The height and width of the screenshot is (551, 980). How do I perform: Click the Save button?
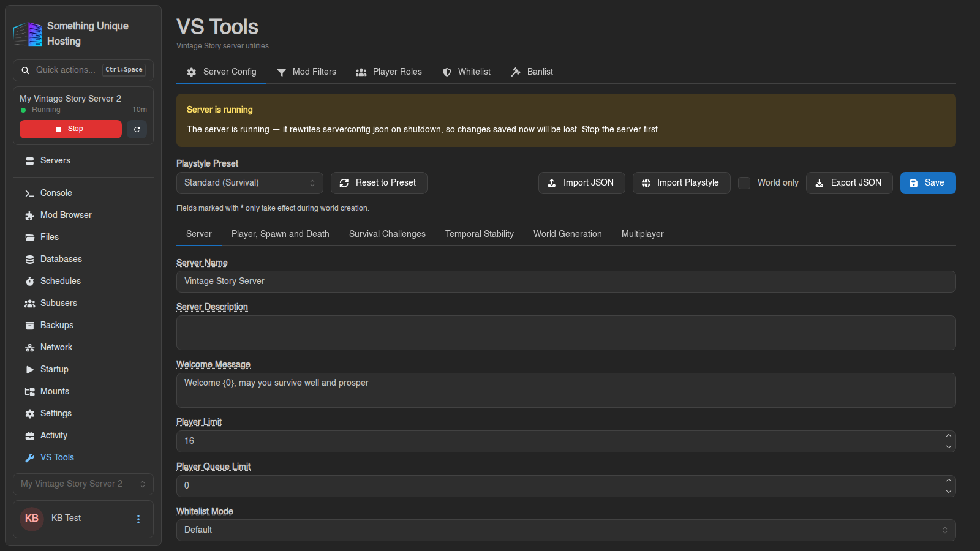click(x=928, y=183)
